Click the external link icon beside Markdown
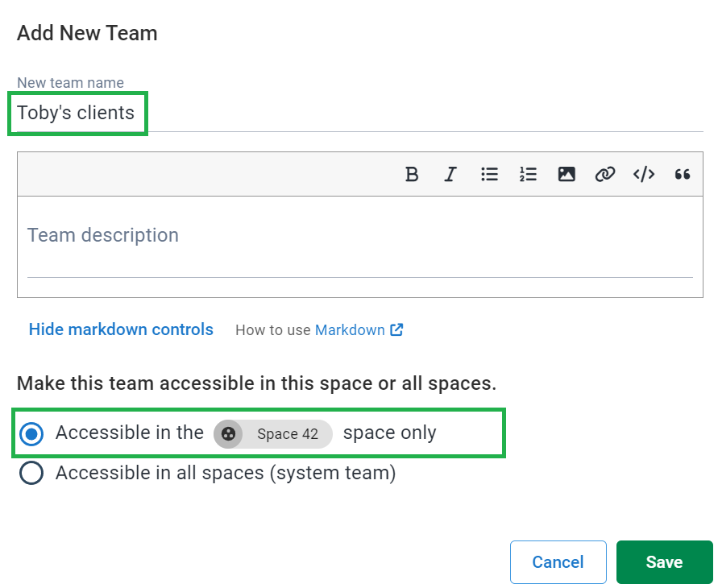Viewport: 718px width, 588px height. tap(396, 330)
